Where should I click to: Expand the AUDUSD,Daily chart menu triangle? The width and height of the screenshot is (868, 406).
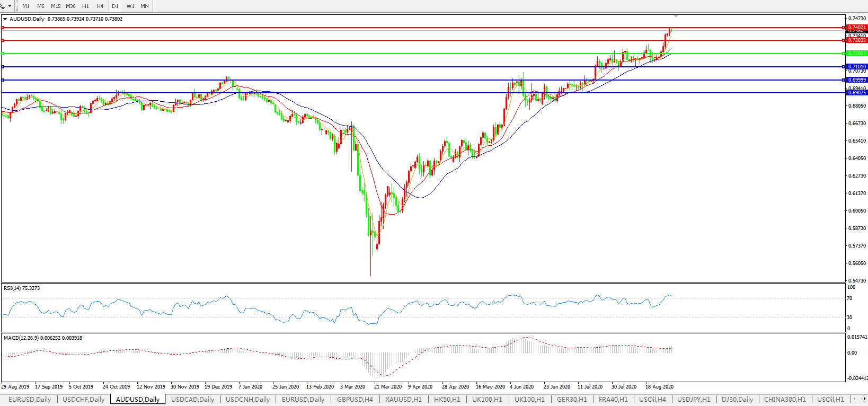5,19
